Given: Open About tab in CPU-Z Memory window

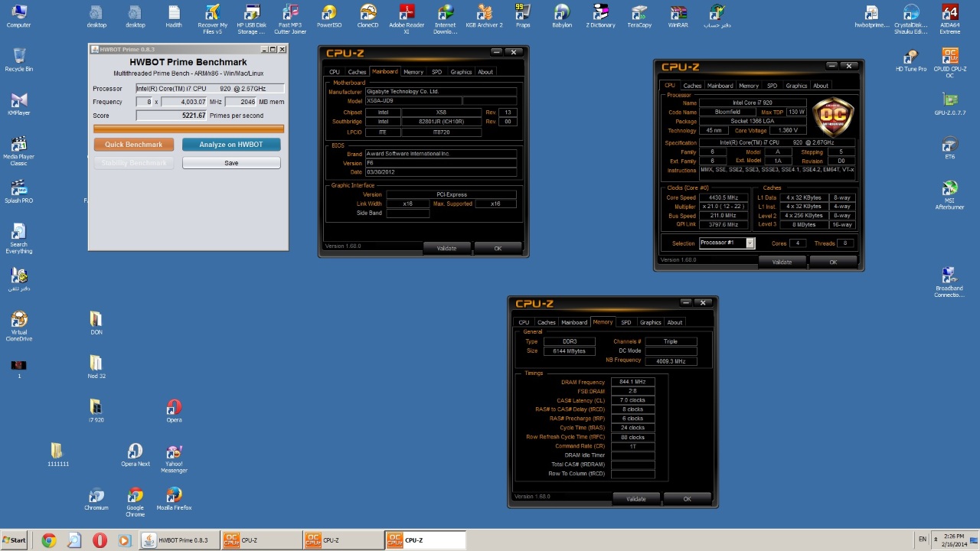Looking at the screenshot, I should coord(675,322).
